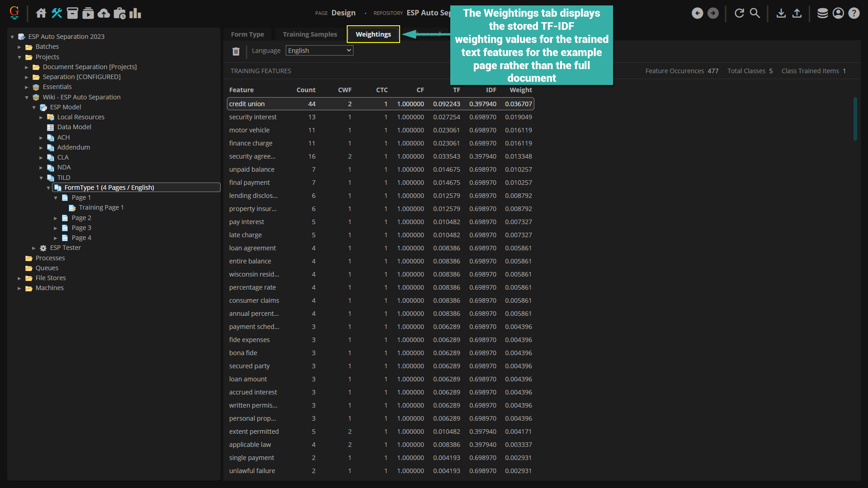
Task: Collapse the TILD document type node
Action: 41,178
